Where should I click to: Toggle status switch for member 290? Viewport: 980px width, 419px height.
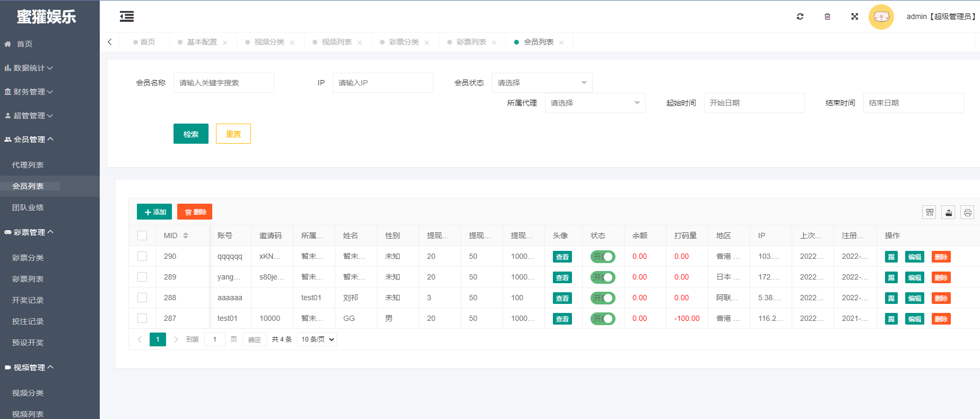[x=603, y=257]
